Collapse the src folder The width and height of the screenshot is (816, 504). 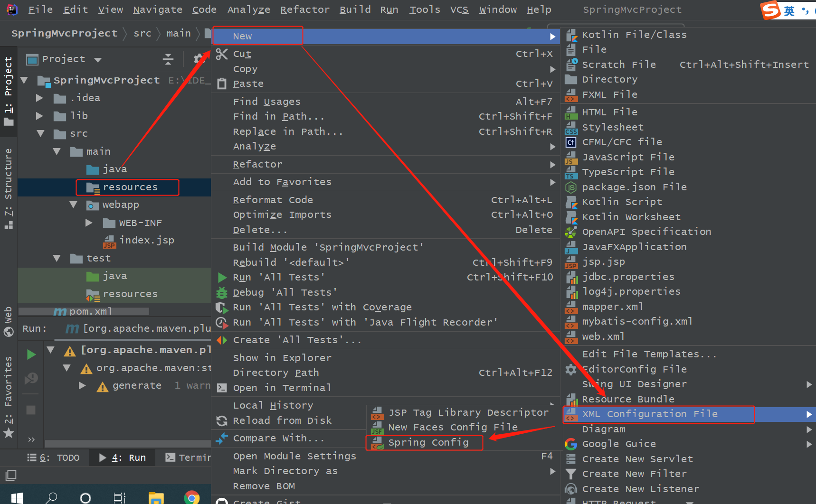tap(41, 134)
